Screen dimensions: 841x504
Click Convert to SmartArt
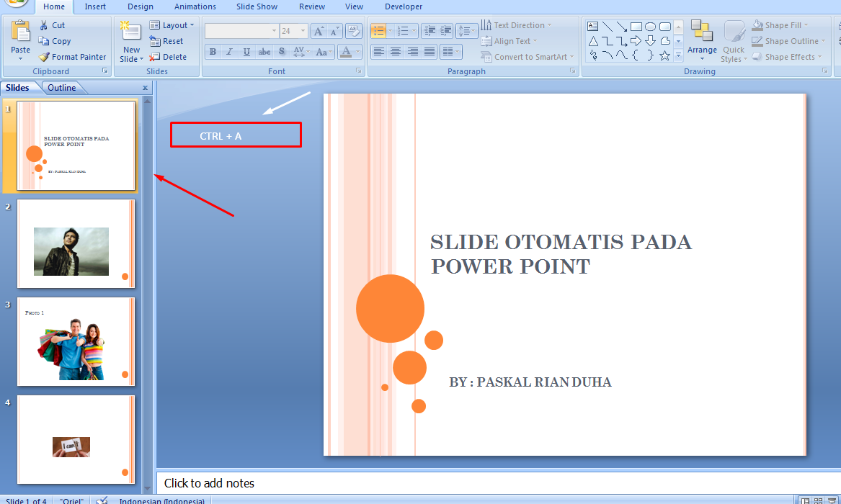pos(528,57)
